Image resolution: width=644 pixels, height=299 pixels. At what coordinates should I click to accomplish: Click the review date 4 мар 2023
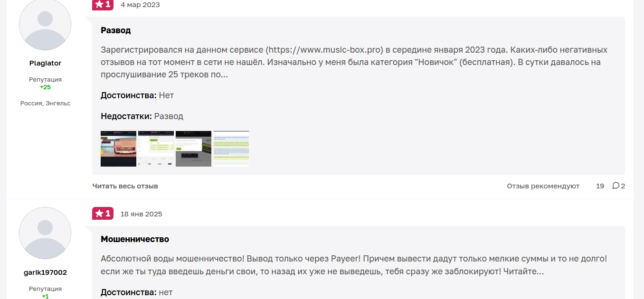click(140, 5)
